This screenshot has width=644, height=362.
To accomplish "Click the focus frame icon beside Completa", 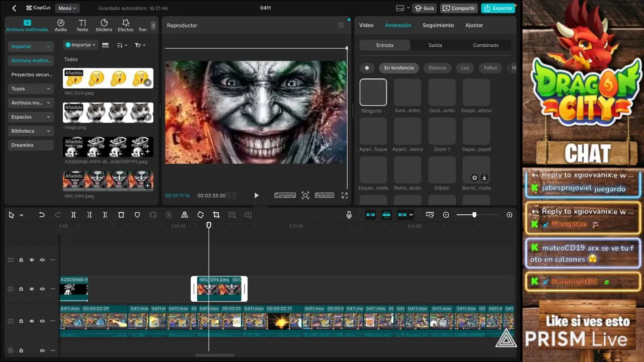I will tap(305, 196).
